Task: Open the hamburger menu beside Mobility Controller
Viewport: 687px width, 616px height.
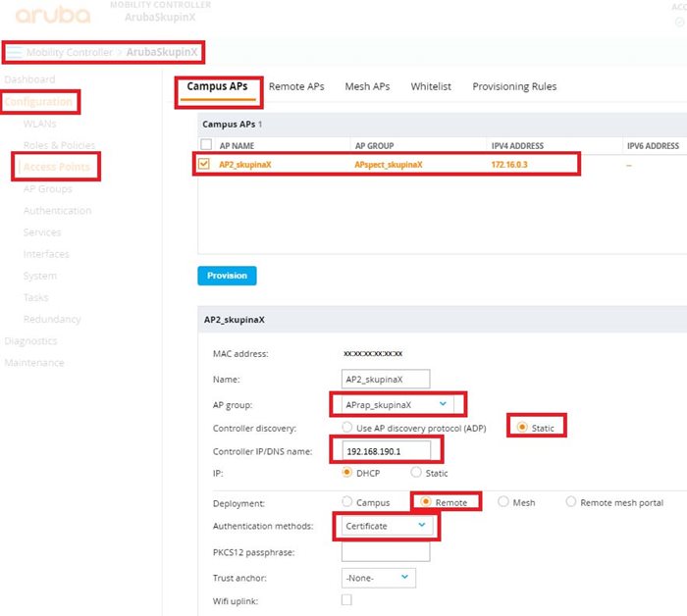Action: point(14,52)
